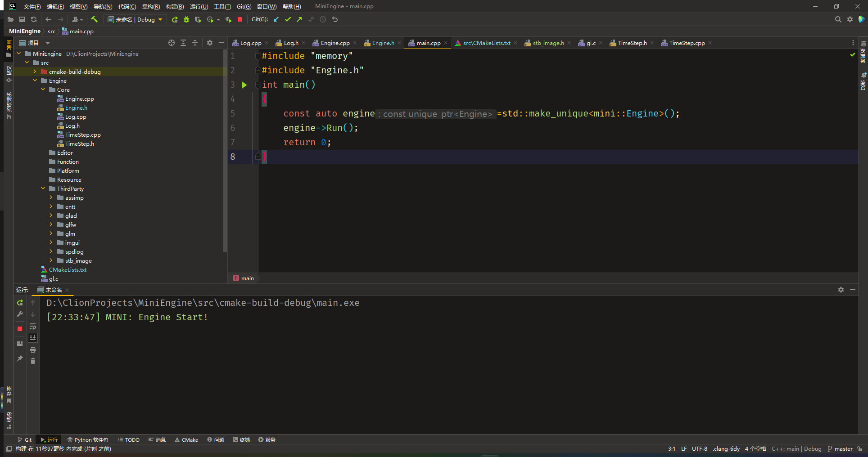Click the Git push arrow icon
The image size is (868, 457).
point(299,19)
